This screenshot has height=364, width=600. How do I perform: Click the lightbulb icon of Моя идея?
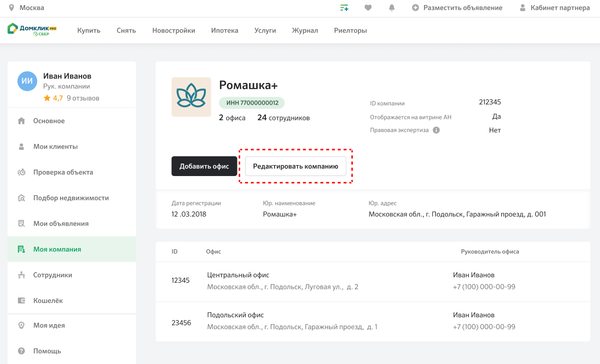pos(21,325)
